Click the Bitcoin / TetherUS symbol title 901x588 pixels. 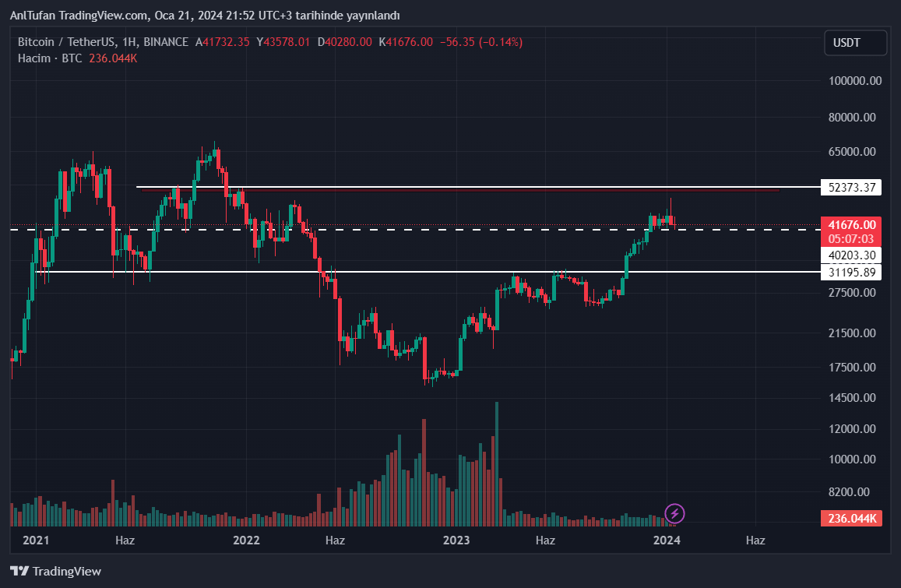[67, 42]
